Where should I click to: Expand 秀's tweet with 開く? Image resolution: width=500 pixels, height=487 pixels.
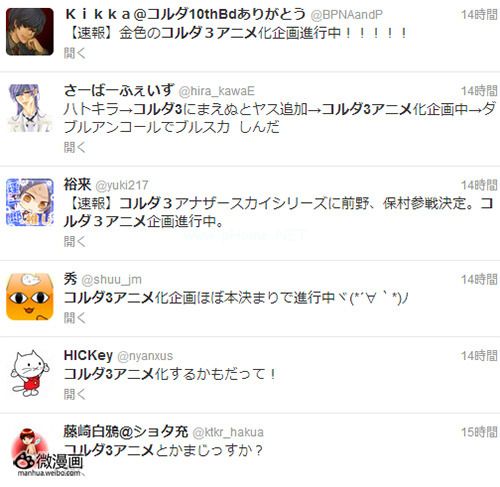pyautogui.click(x=75, y=318)
